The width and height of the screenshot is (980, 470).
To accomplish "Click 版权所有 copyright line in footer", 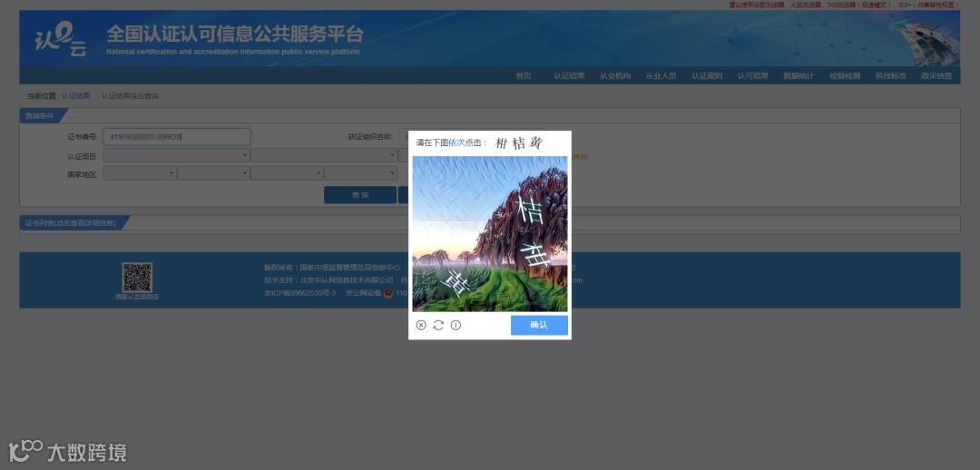I will 332,267.
